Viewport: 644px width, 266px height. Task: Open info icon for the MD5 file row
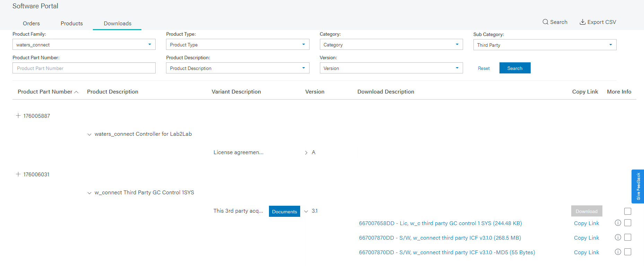(618, 252)
